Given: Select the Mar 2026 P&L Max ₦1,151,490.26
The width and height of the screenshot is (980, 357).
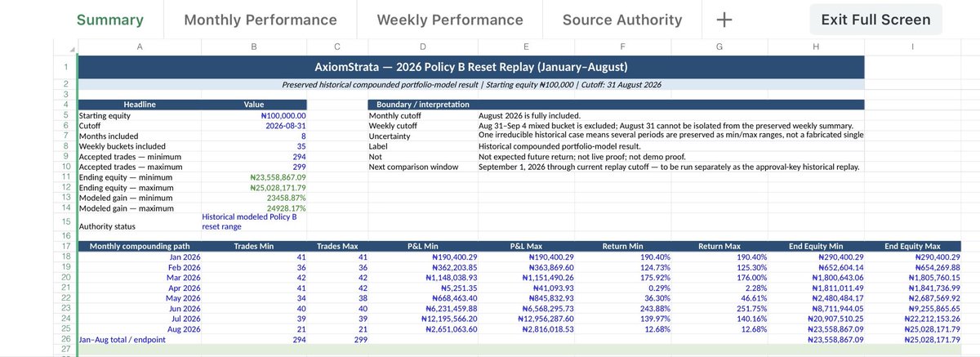Looking at the screenshot, I should point(525,277).
